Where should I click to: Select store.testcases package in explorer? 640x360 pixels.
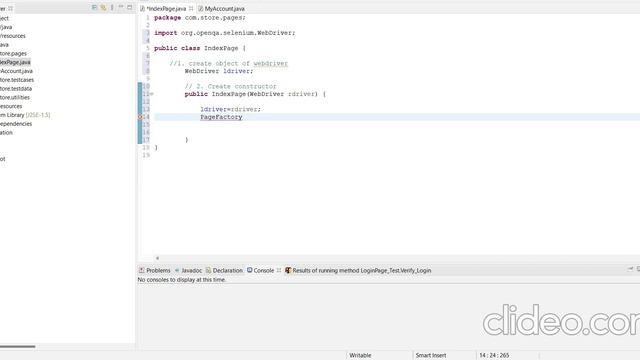click(x=17, y=80)
